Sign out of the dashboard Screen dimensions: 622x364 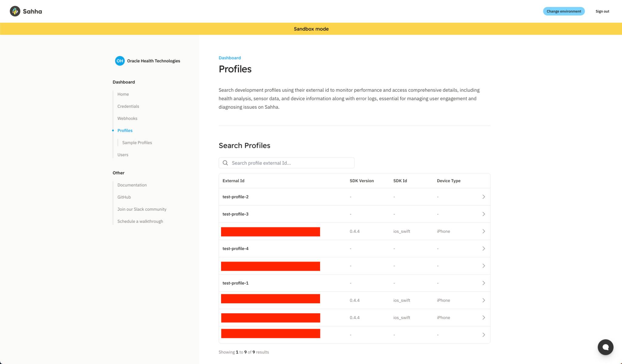[x=602, y=11]
